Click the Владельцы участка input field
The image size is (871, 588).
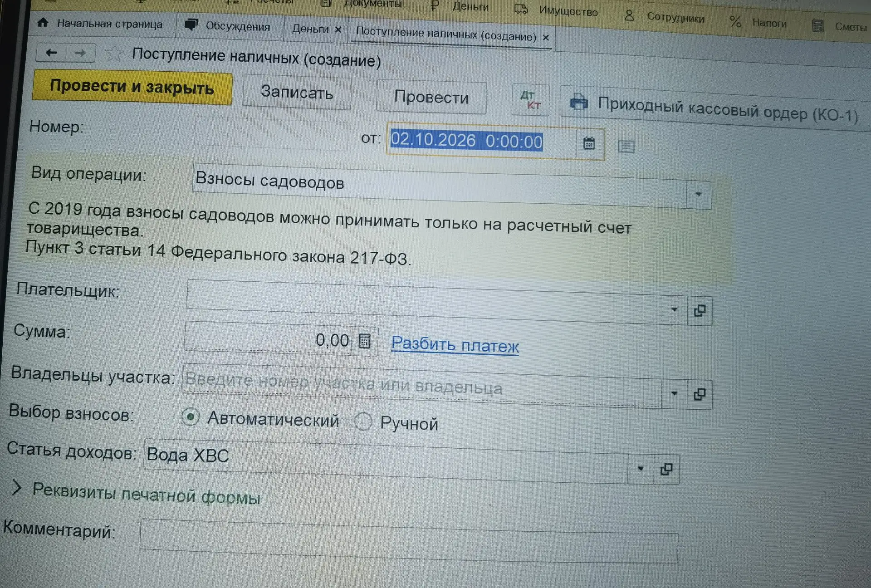[422, 386]
